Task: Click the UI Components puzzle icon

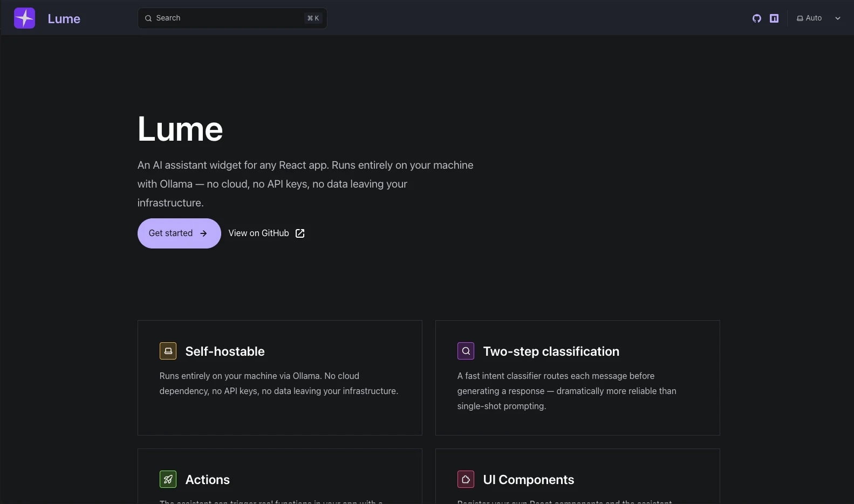Action: 466,479
